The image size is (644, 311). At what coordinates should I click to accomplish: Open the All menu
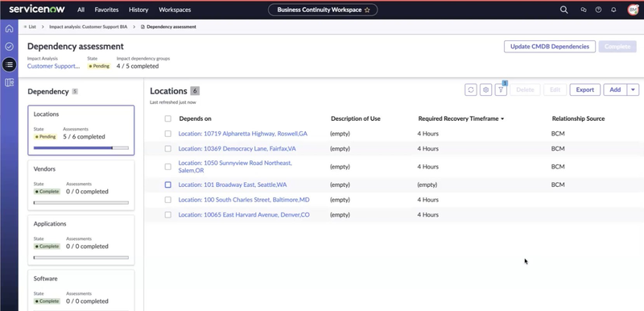[x=81, y=10]
